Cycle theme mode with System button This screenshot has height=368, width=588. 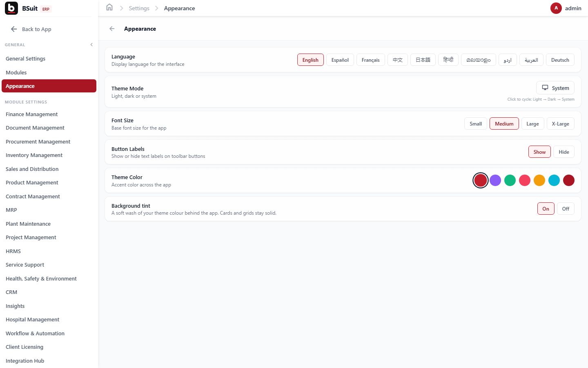tap(555, 88)
